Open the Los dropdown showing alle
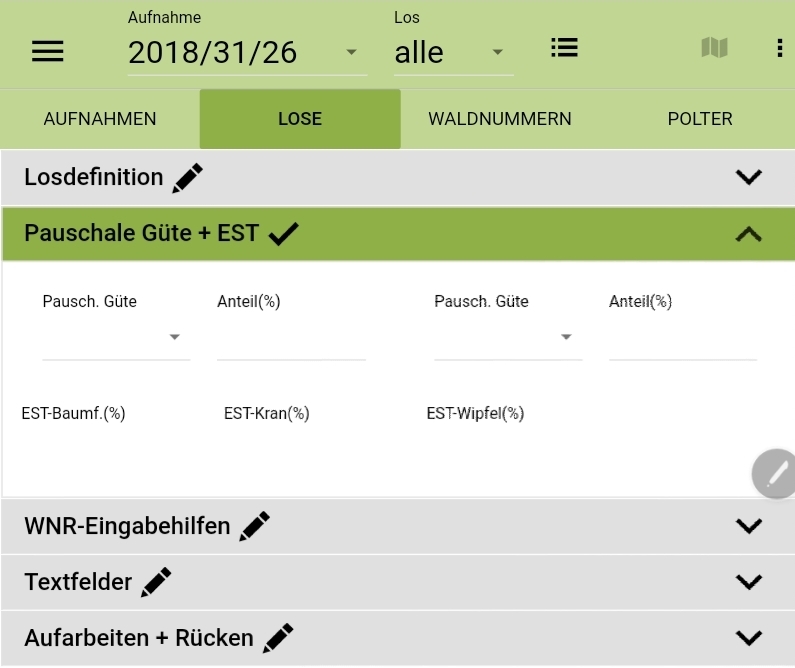795x668 pixels. tap(453, 53)
